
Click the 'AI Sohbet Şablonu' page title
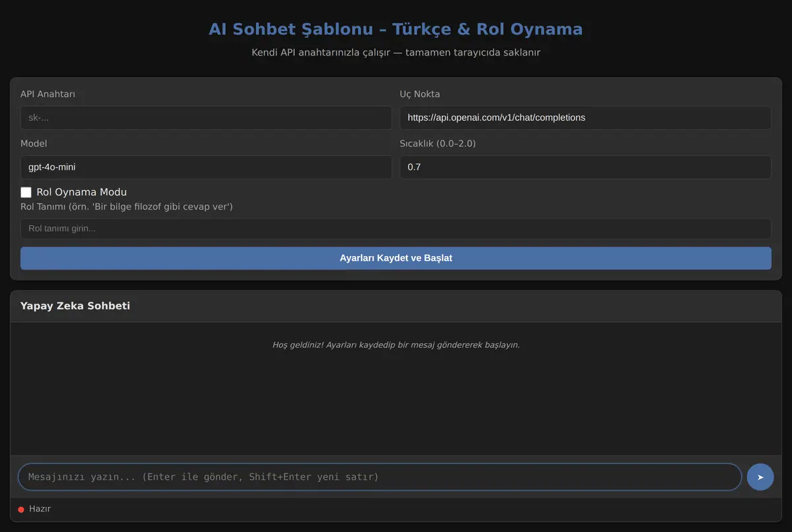point(396,29)
